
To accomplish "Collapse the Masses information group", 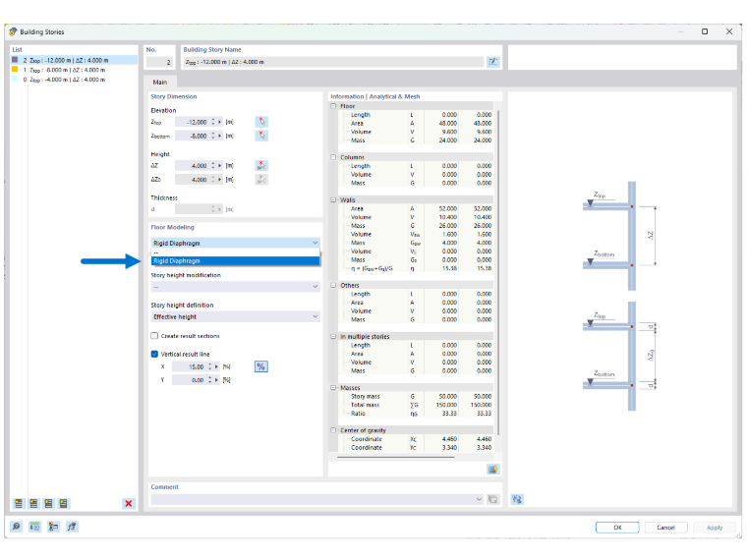I will (x=333, y=388).
